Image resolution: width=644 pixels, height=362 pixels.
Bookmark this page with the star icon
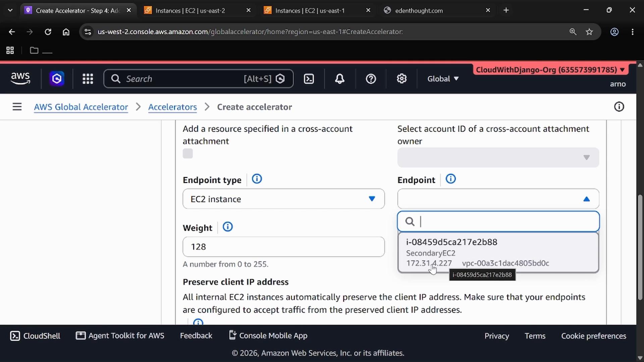589,32
